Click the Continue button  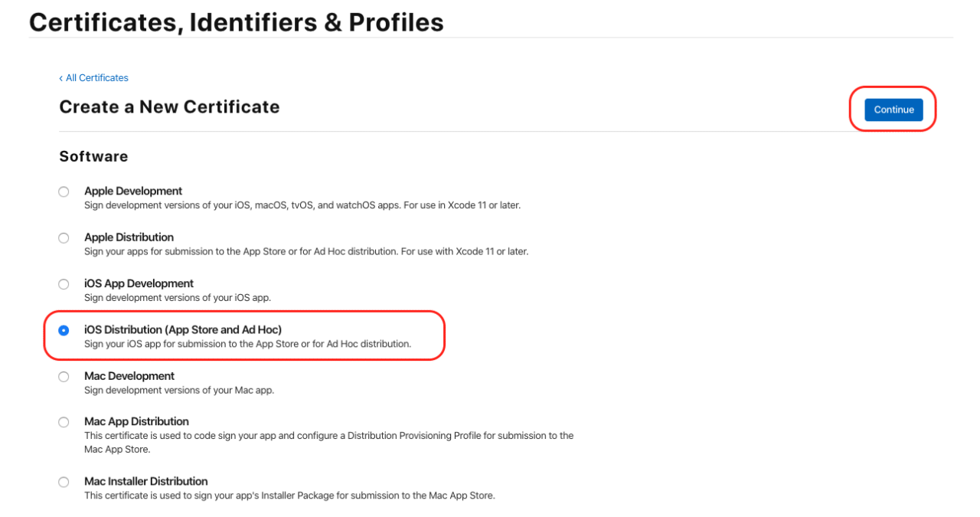[x=893, y=110]
